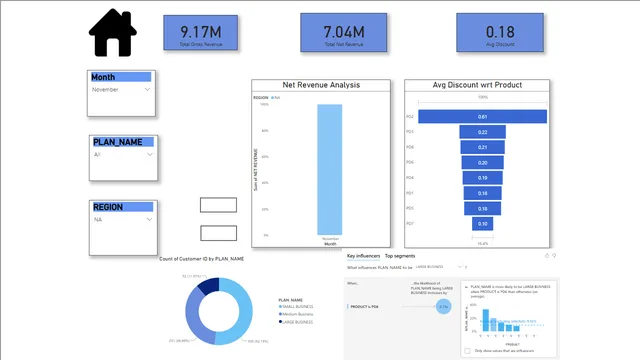Check 'Only show values that are influencers'
Image resolution: width=640 pixels, height=360 pixels.
coord(467,351)
